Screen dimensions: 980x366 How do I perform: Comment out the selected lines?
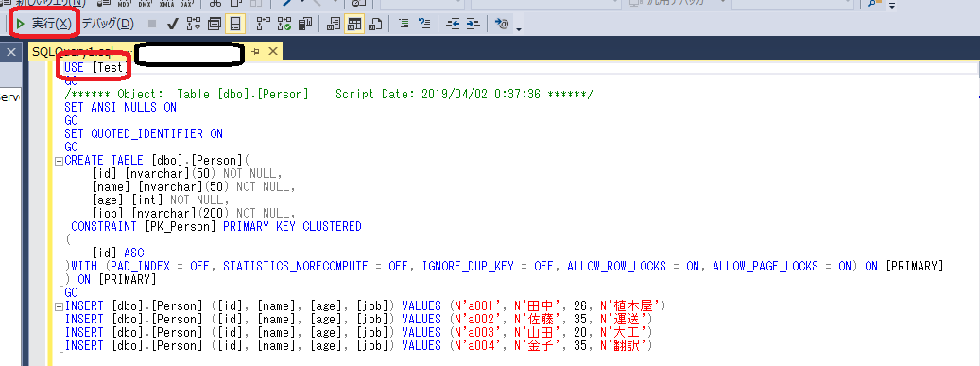point(404,24)
